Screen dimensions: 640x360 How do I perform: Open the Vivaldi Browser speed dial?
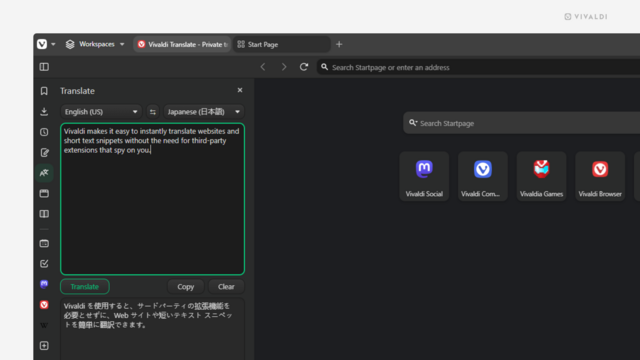[x=600, y=176]
